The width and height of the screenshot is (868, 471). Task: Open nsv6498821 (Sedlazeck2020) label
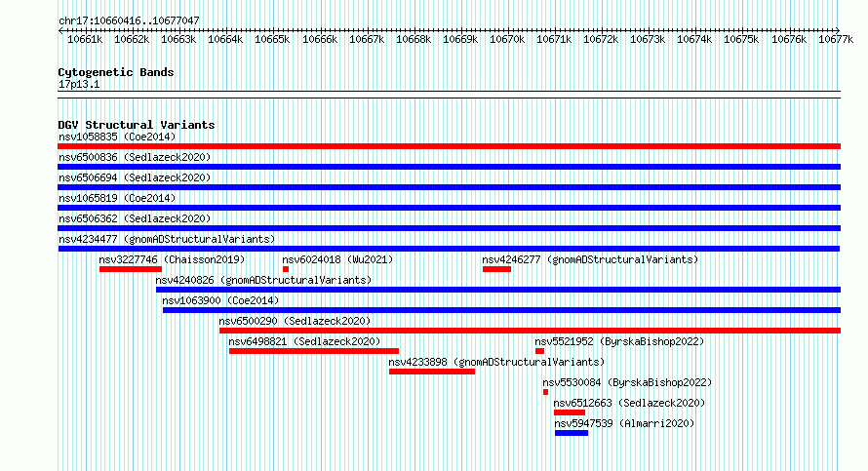pyautogui.click(x=304, y=341)
